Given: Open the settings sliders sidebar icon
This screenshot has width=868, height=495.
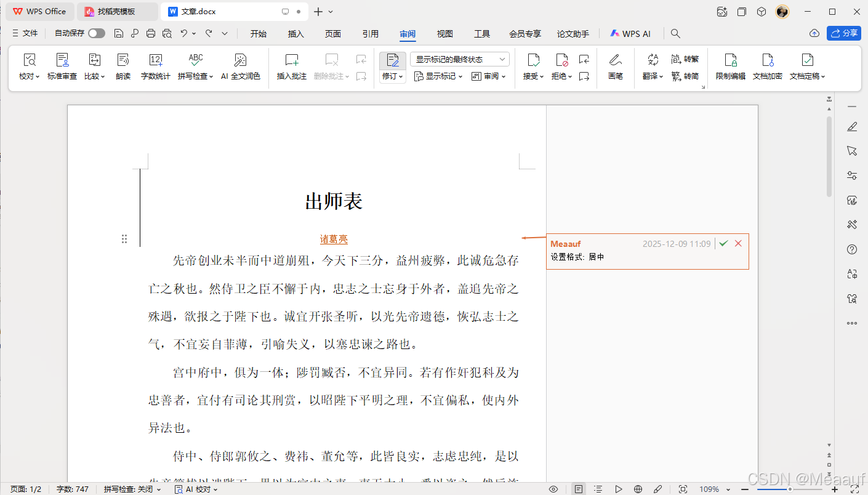Looking at the screenshot, I should (x=852, y=175).
